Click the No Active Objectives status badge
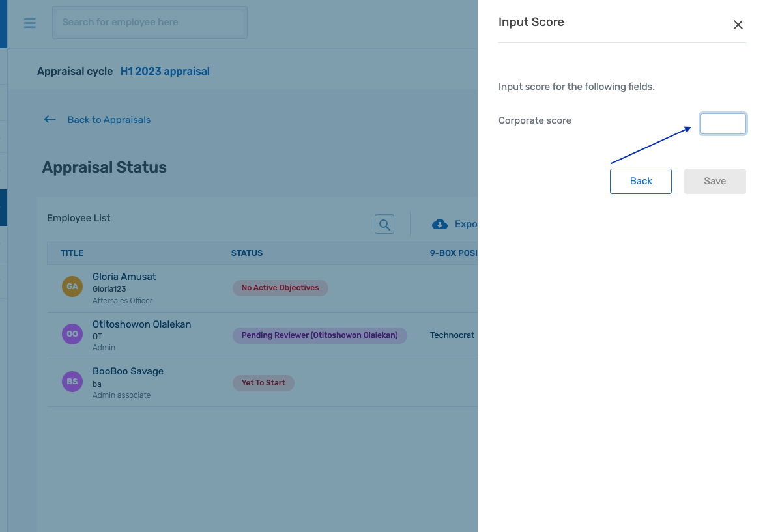 click(280, 288)
